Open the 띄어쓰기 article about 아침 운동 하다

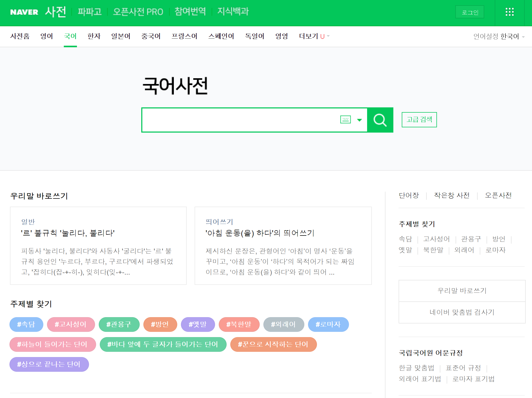coord(259,233)
